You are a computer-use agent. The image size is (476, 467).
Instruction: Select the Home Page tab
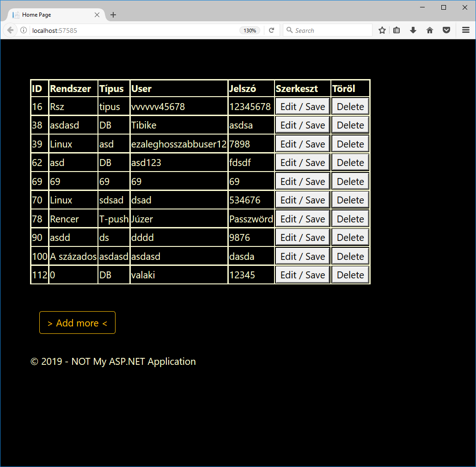tap(51, 15)
